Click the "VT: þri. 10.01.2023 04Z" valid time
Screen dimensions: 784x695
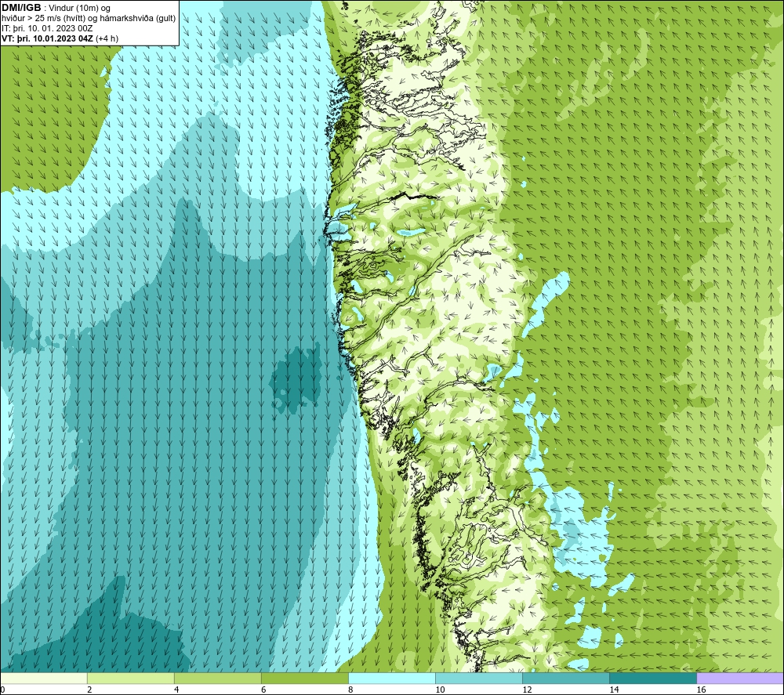(x=48, y=38)
